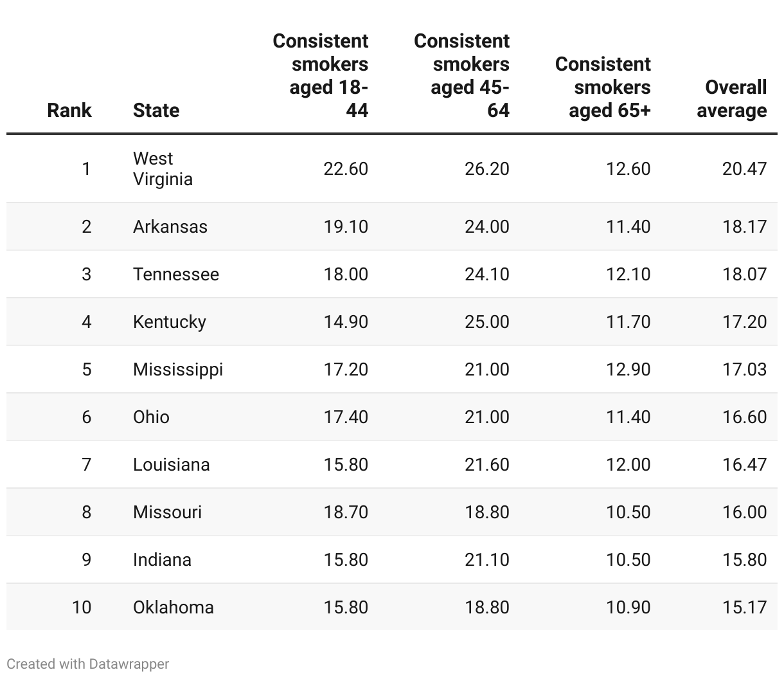Select the Oklahoma row label
This screenshot has height=679, width=784.
(174, 607)
